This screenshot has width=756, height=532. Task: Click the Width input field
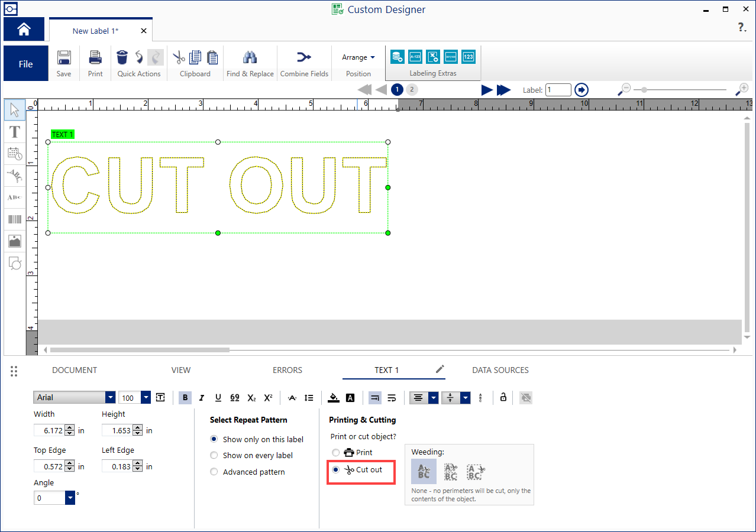(49, 431)
